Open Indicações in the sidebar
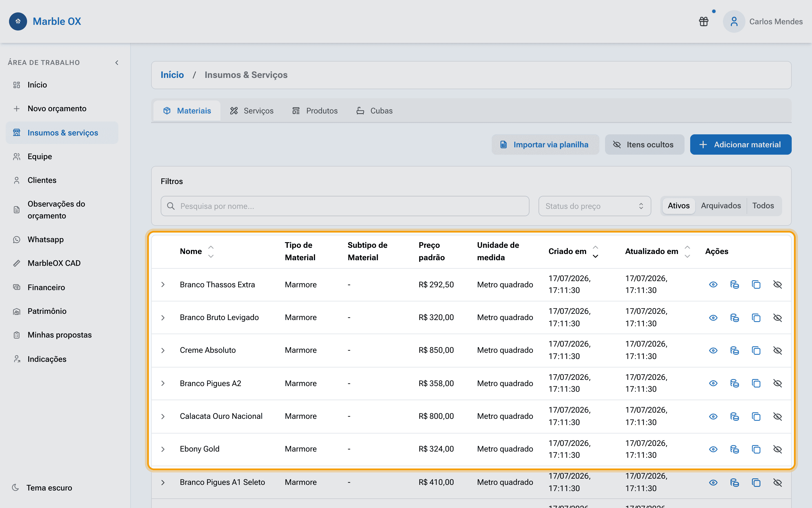The width and height of the screenshot is (812, 508). [62, 359]
